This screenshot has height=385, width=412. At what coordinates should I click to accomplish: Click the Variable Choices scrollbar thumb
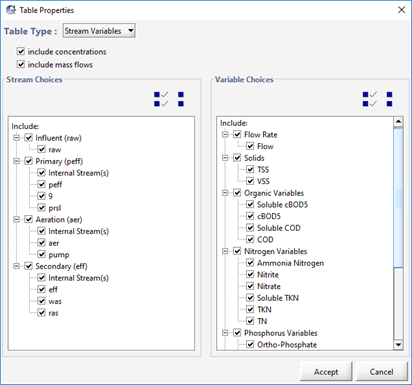click(x=398, y=198)
